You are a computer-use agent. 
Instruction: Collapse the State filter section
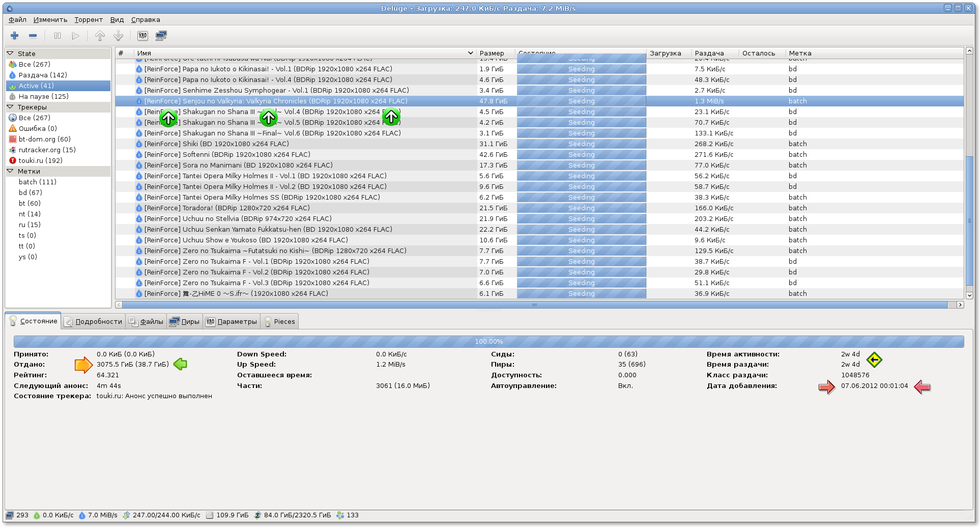[10, 53]
